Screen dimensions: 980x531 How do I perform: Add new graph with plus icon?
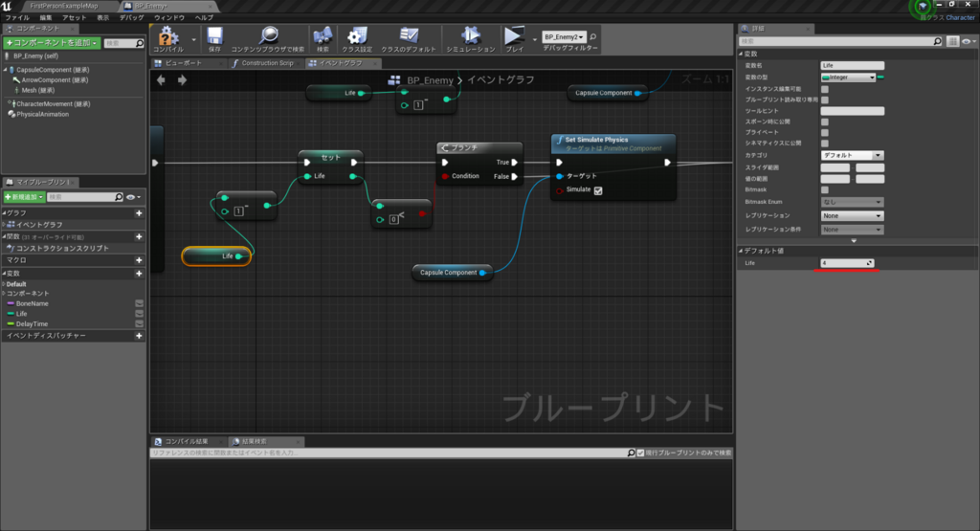point(139,213)
